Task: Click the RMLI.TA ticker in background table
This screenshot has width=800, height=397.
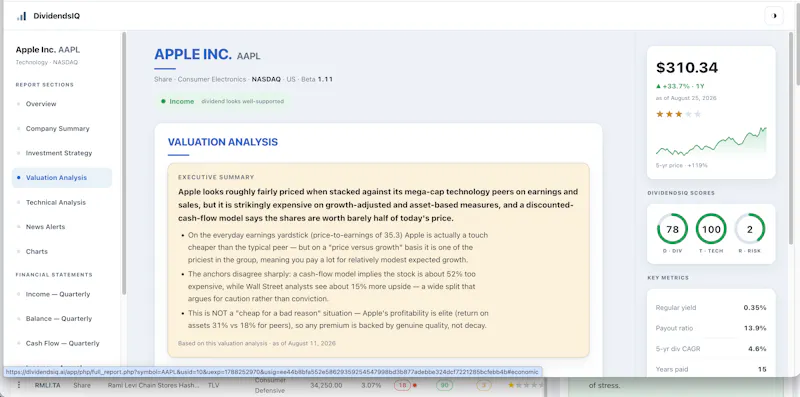Action: tap(47, 386)
